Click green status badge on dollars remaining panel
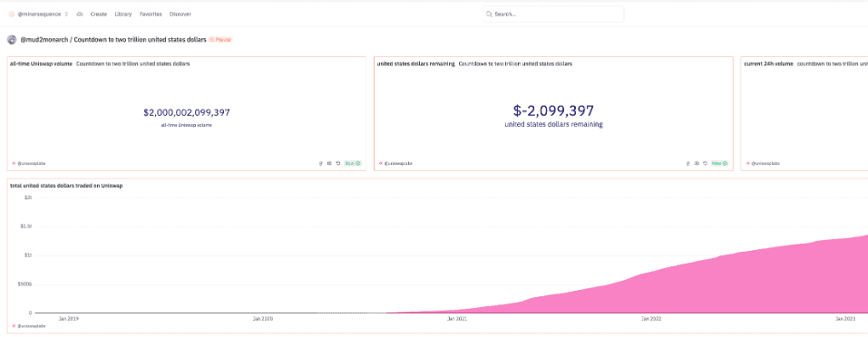Screen dimensions: 868x337 tap(719, 164)
